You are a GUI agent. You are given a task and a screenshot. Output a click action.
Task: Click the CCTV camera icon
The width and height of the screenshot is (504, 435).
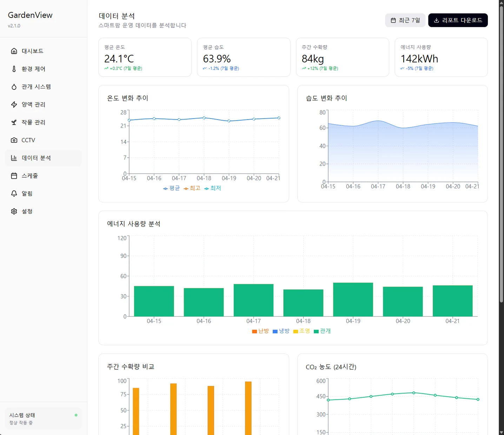pos(14,140)
